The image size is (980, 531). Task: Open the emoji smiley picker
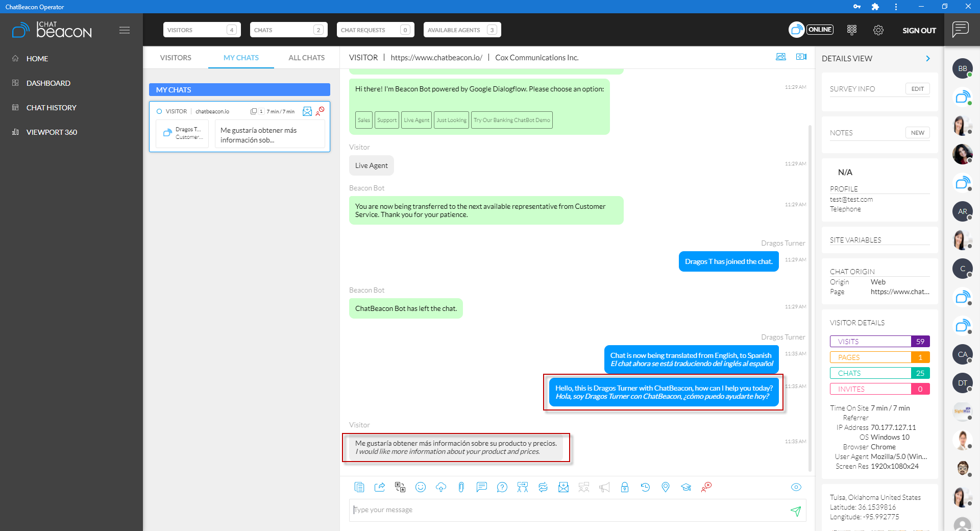pyautogui.click(x=421, y=487)
